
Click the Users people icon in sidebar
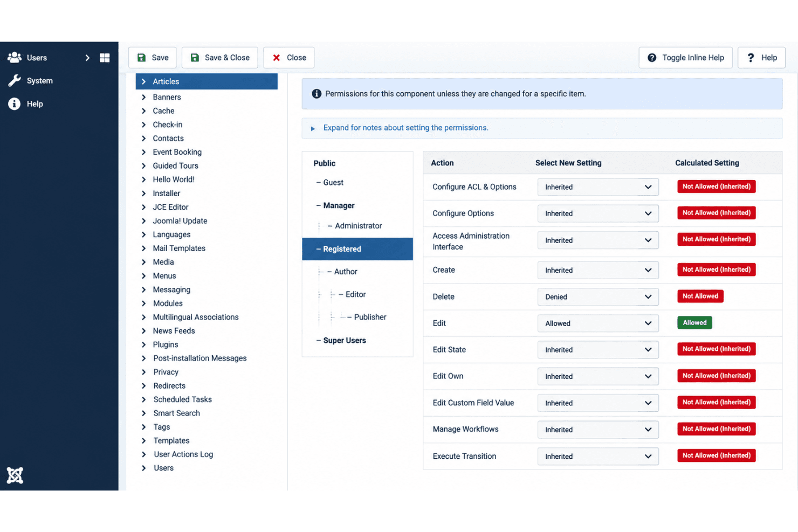pos(15,57)
